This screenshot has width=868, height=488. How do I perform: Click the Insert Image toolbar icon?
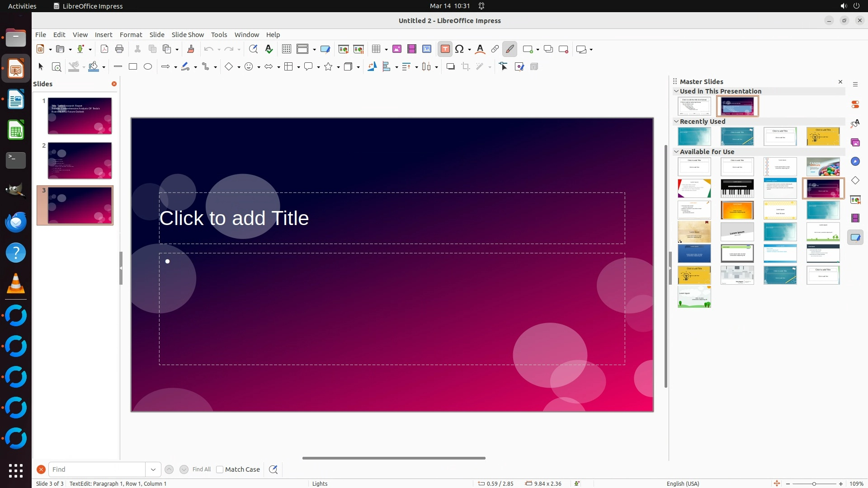(396, 49)
